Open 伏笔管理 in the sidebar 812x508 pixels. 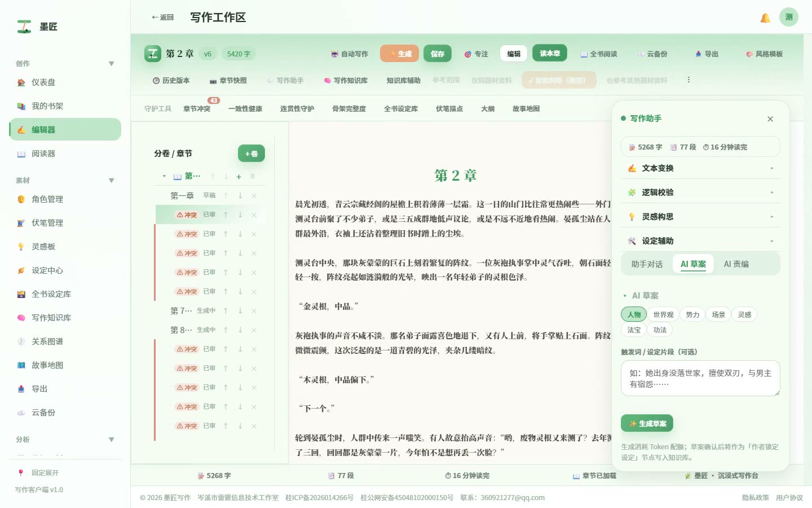pyautogui.click(x=65, y=223)
